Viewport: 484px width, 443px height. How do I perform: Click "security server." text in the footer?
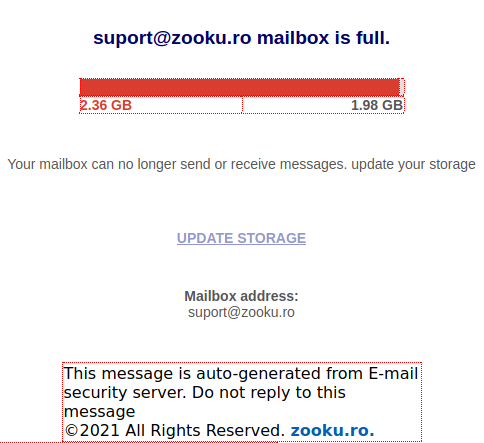(x=125, y=393)
